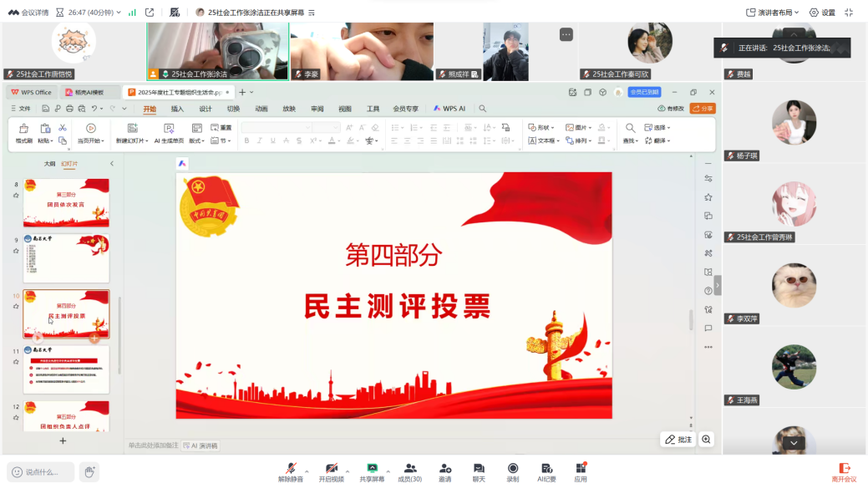Open the 动画 ribbon tab
Screen dimensions: 868x489
pos(261,109)
